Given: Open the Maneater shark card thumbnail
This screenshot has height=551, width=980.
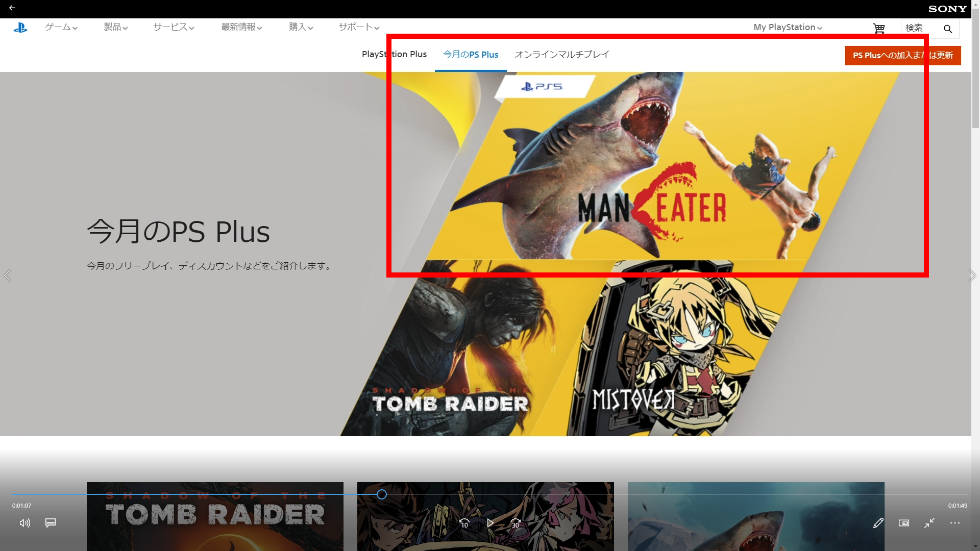Looking at the screenshot, I should (x=756, y=516).
